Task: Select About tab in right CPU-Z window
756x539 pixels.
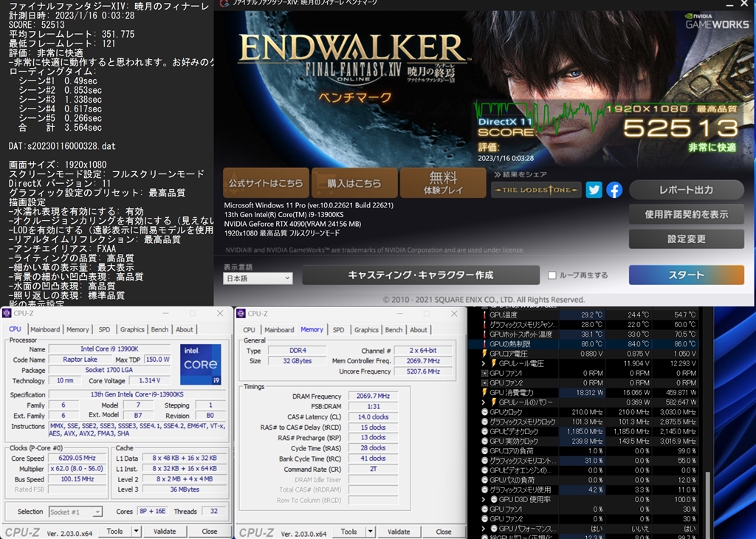Action: click(419, 330)
